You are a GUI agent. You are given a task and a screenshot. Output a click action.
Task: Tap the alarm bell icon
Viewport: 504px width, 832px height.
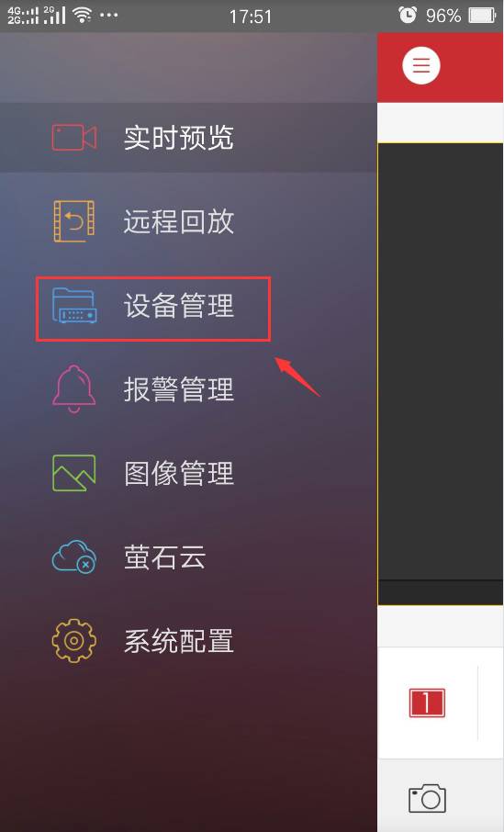(73, 389)
